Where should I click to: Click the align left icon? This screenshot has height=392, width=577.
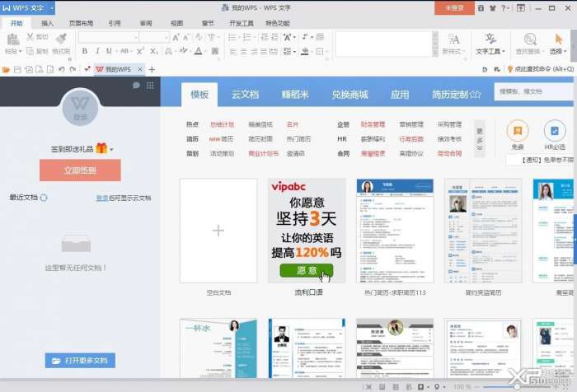(233, 52)
